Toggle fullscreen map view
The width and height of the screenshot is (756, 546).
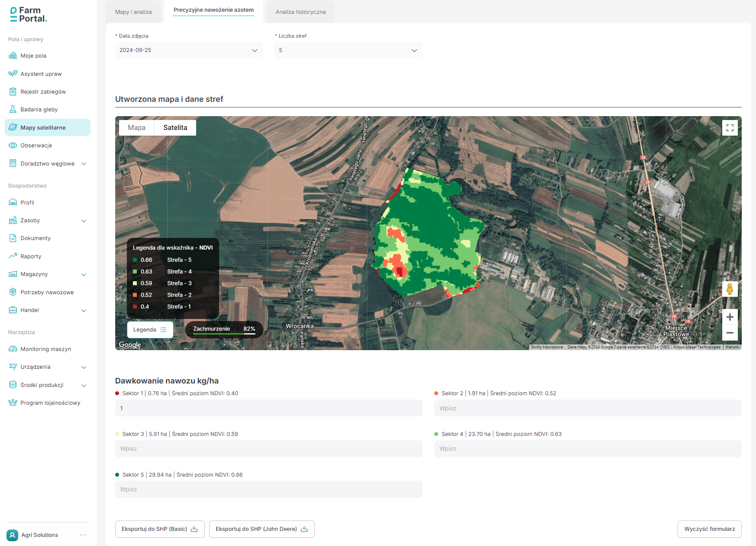click(730, 128)
